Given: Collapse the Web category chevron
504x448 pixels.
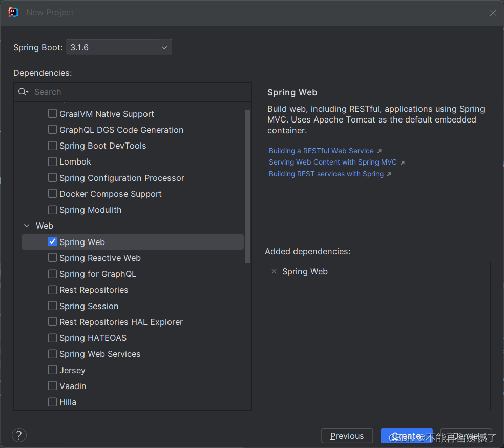Looking at the screenshot, I should click(x=27, y=226).
